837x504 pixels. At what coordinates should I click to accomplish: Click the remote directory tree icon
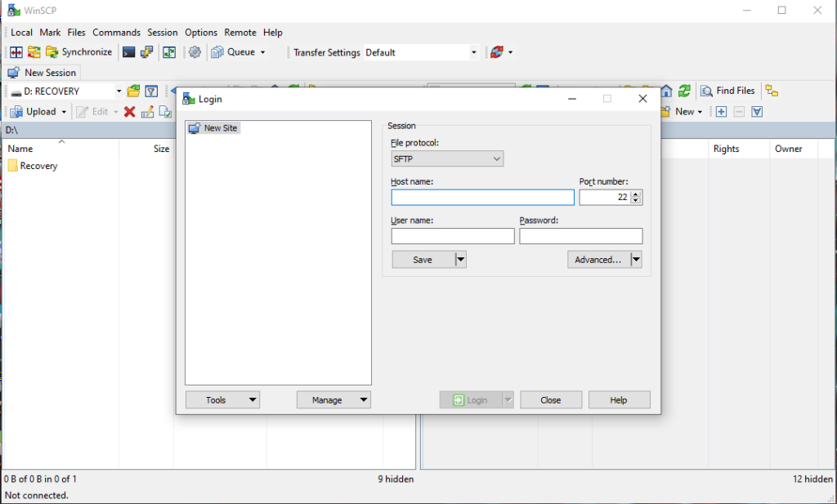coord(772,91)
